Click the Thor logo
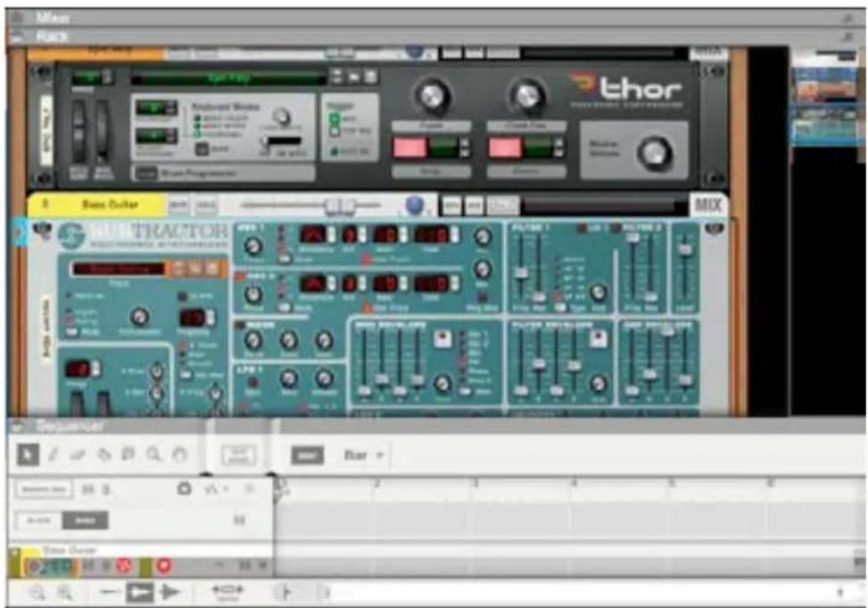The width and height of the screenshot is (868, 608). tap(626, 88)
